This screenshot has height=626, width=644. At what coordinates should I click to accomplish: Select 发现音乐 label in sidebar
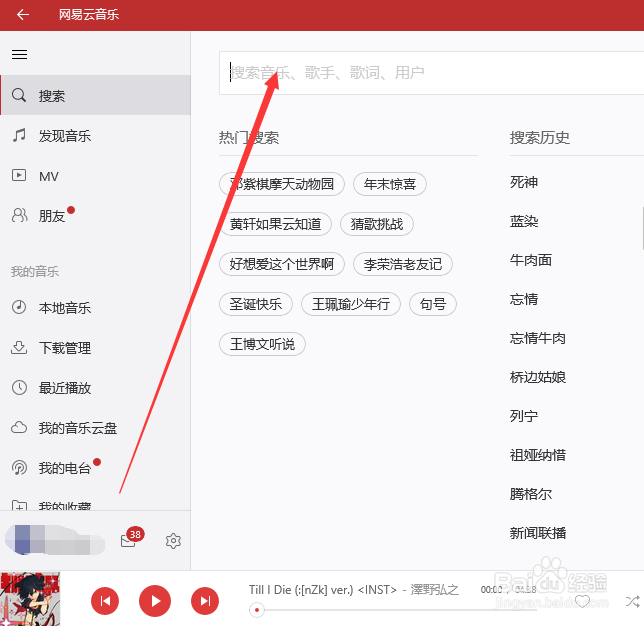pos(65,136)
